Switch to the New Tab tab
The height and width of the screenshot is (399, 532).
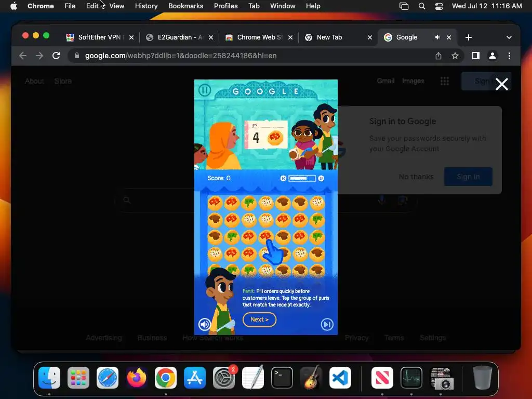pyautogui.click(x=339, y=37)
